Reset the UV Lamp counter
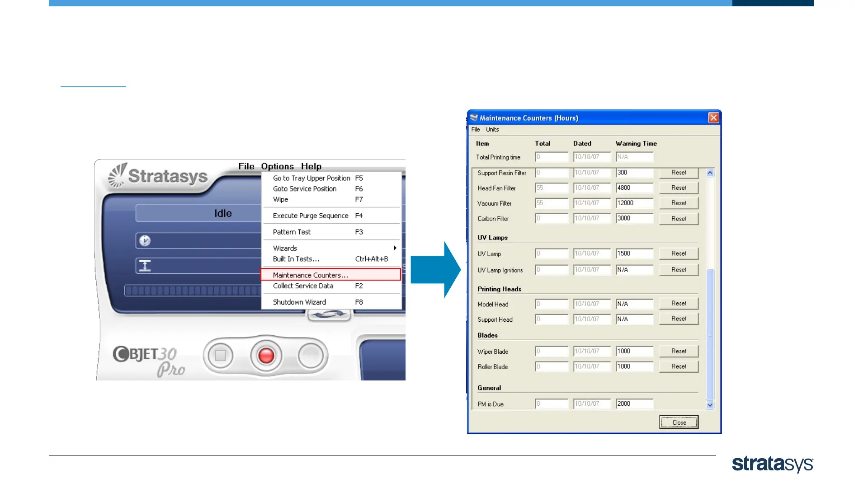Viewport: 868px width, 488px height. [x=678, y=253]
